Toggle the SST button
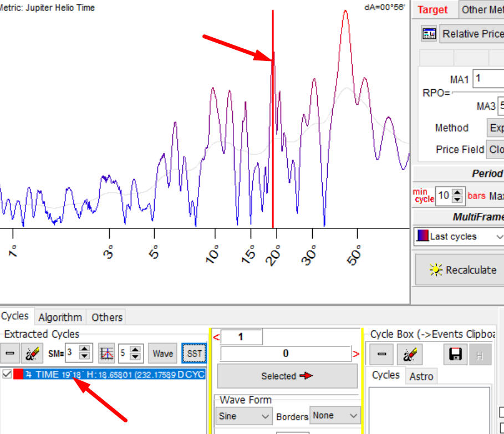Viewport: 504px width, 434px height. (x=194, y=353)
